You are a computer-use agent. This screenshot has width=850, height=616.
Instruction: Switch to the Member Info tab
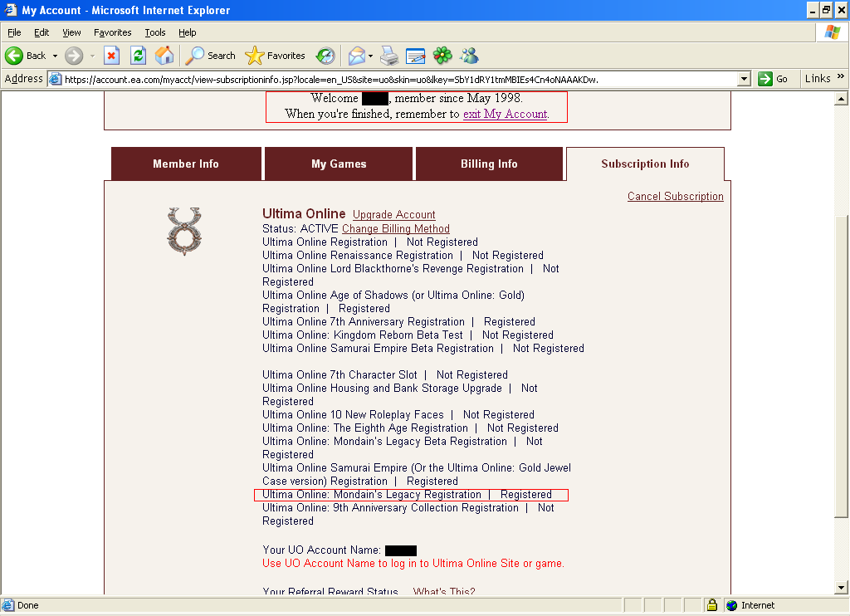point(186,164)
